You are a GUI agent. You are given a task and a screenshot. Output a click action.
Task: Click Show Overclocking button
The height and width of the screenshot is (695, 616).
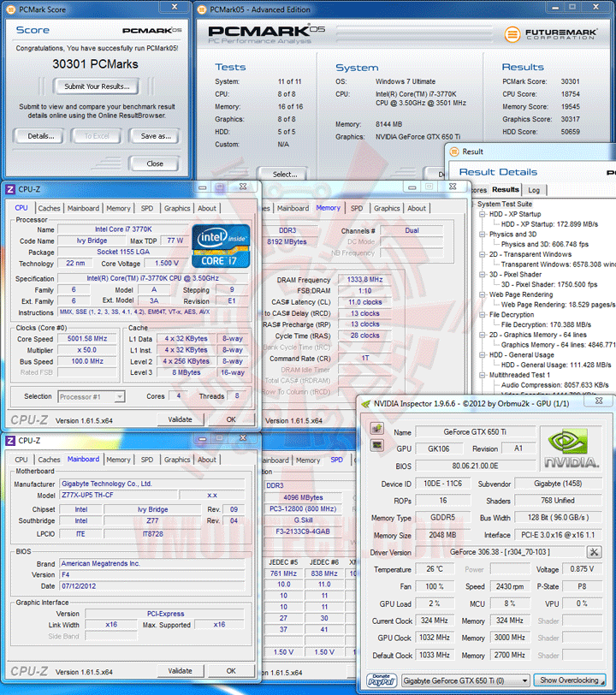pos(569,680)
